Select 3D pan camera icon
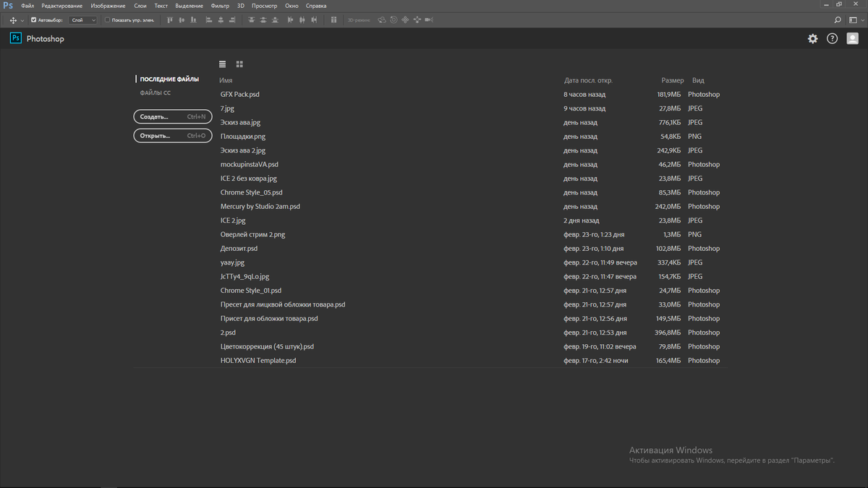868x488 pixels. 405,20
